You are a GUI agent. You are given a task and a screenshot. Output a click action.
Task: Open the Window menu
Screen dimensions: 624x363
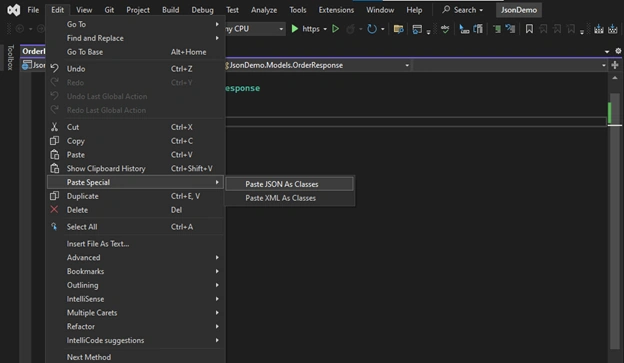[x=380, y=10]
